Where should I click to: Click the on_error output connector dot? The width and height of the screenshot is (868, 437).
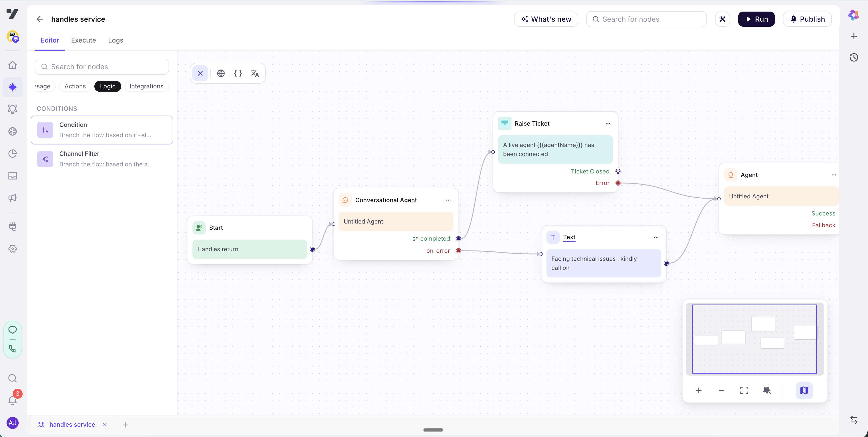458,250
